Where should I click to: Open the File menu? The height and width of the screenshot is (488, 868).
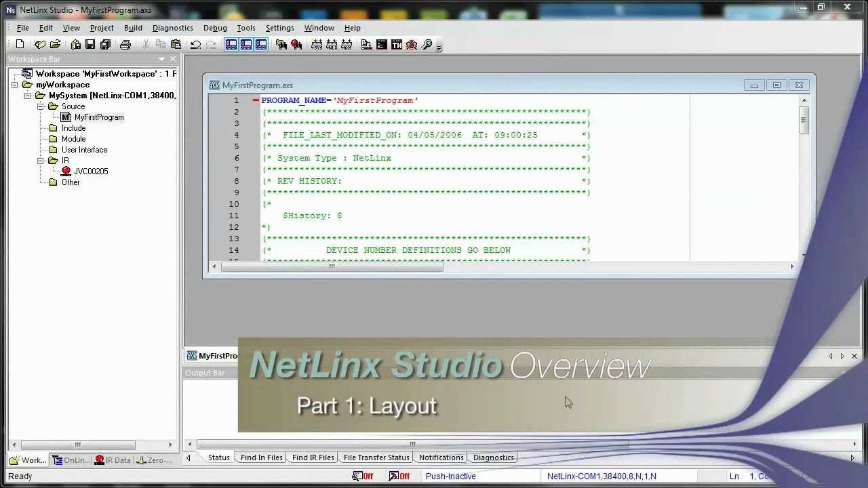23,28
